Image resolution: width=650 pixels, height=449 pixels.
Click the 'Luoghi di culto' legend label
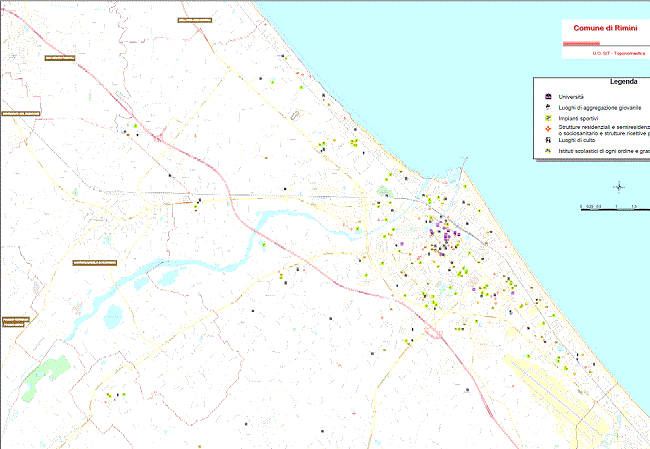click(577, 140)
